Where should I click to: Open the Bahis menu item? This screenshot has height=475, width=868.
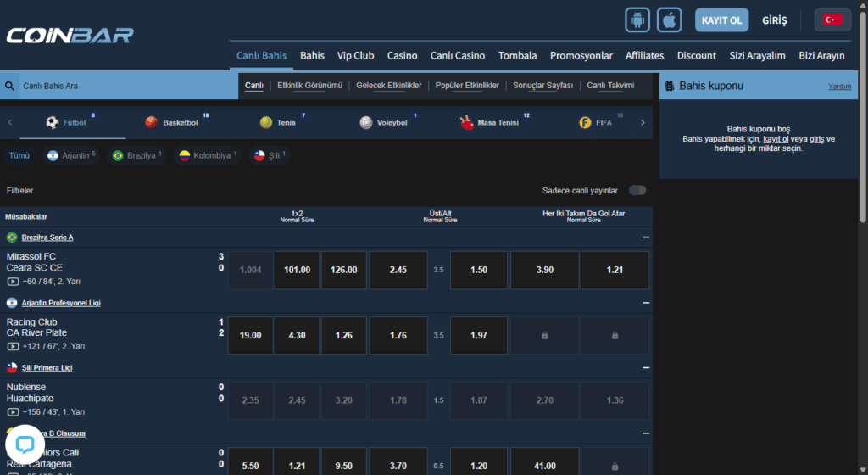(x=312, y=55)
